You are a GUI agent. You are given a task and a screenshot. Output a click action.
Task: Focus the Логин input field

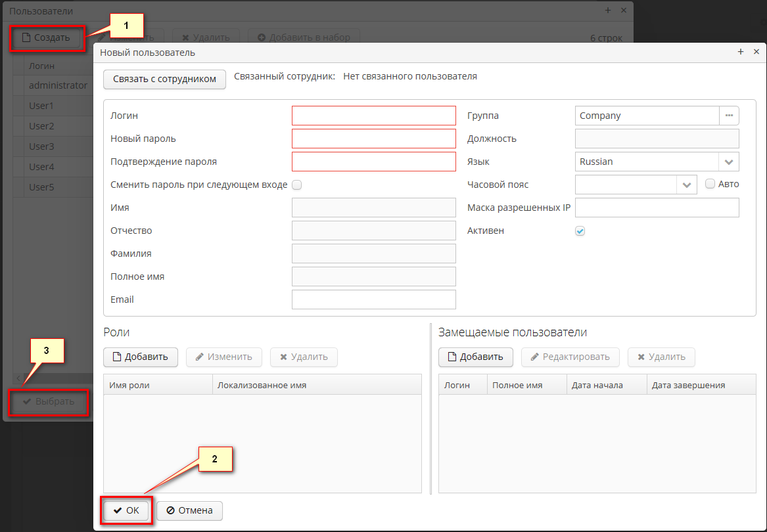pyautogui.click(x=373, y=116)
